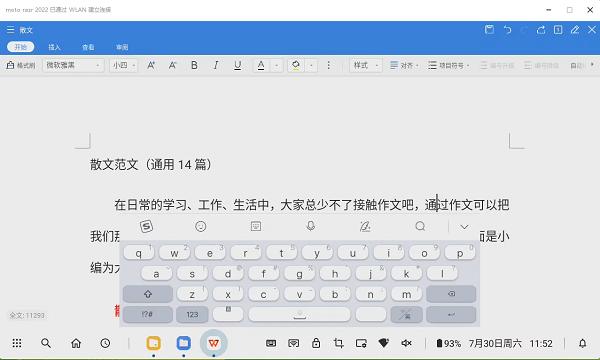Open the app drawer grid in taskbar
Screen dimensions: 600x360
[16, 343]
